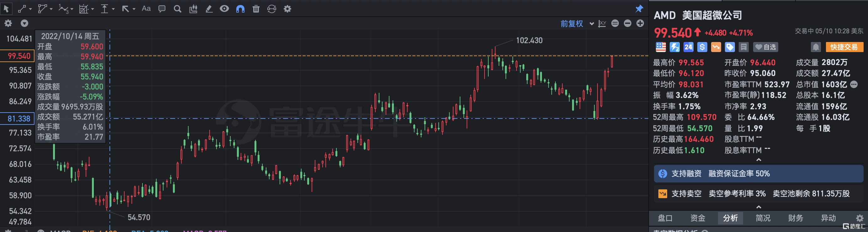The width and height of the screenshot is (868, 232).
Task: Open the 前复权 adjustment dropdown
Action: click(x=577, y=24)
